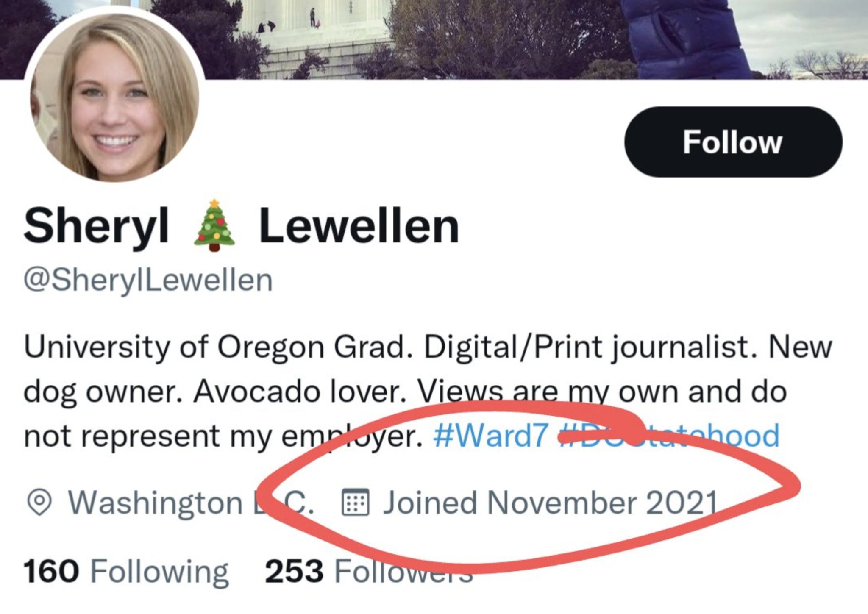The height and width of the screenshot is (614, 868).
Task: Click the Joined November 2021 text
Action: 550,503
